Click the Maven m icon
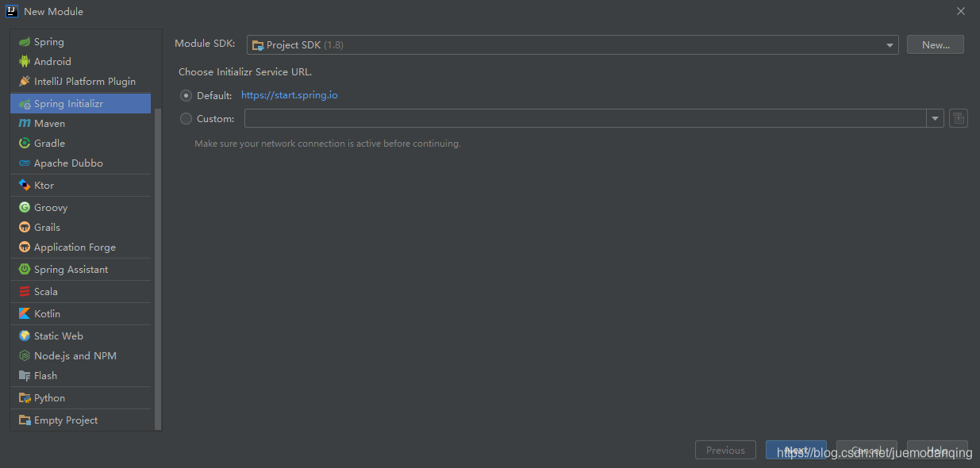 tap(25, 124)
